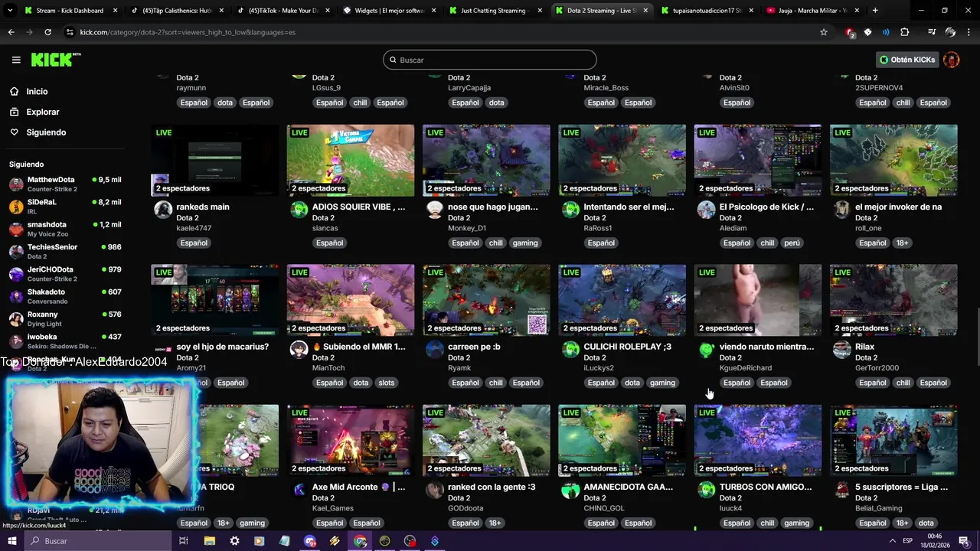Switch to Jauja Marcha Militar tab
The image size is (980, 551).
(812, 11)
